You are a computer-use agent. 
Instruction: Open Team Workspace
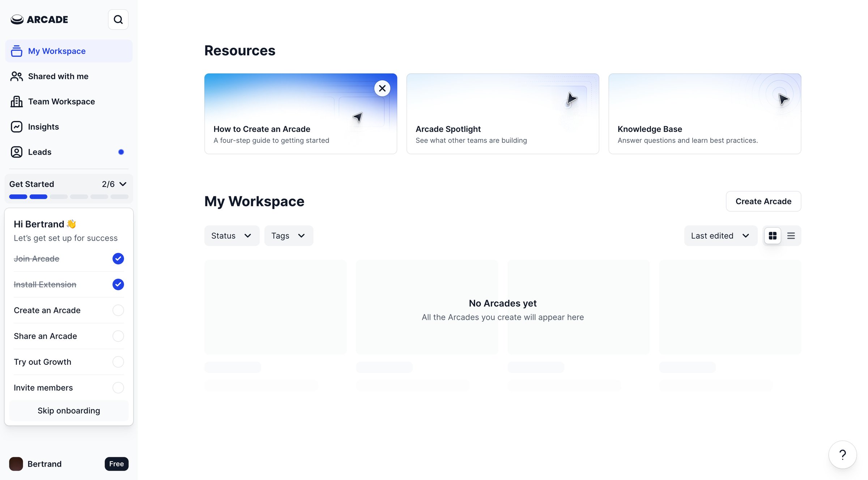tap(69, 102)
